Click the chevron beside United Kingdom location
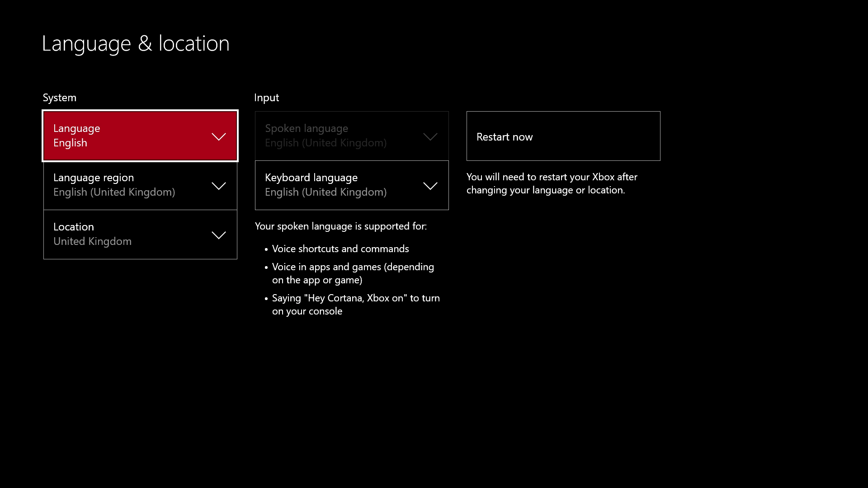 [x=219, y=235]
